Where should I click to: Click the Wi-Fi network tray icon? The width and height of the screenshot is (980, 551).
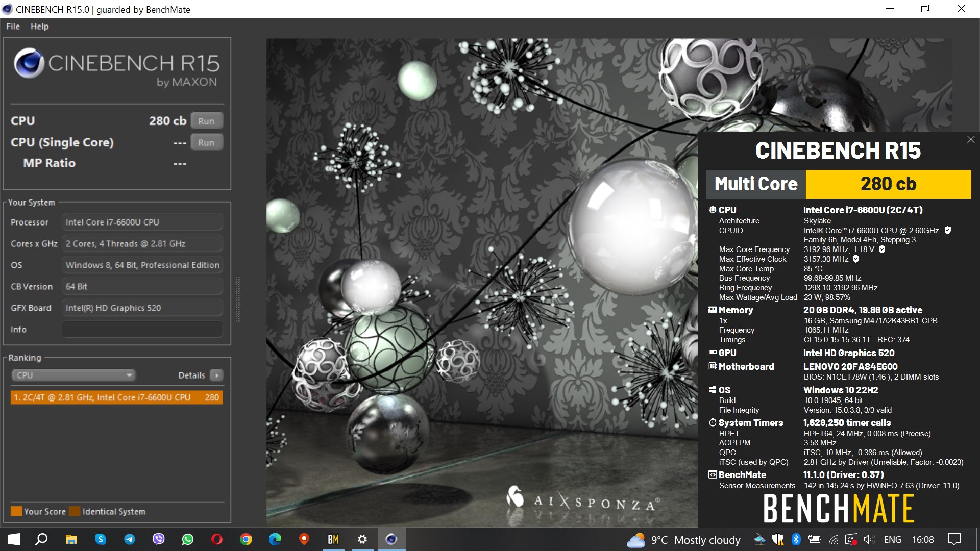click(834, 539)
